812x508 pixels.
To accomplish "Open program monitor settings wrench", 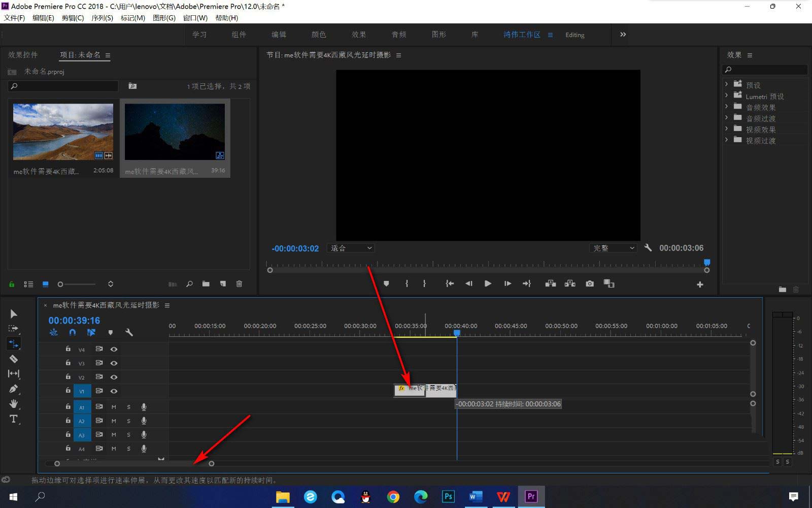I will pos(648,248).
